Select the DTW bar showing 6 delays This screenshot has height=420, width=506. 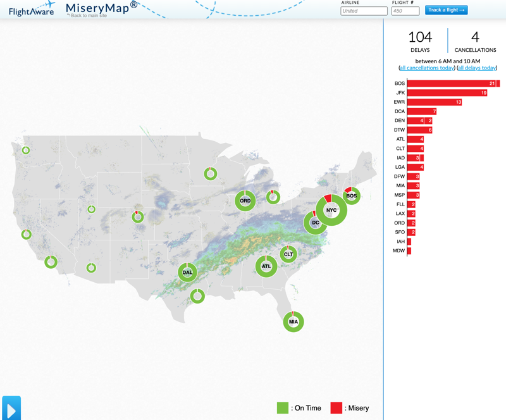tap(420, 130)
